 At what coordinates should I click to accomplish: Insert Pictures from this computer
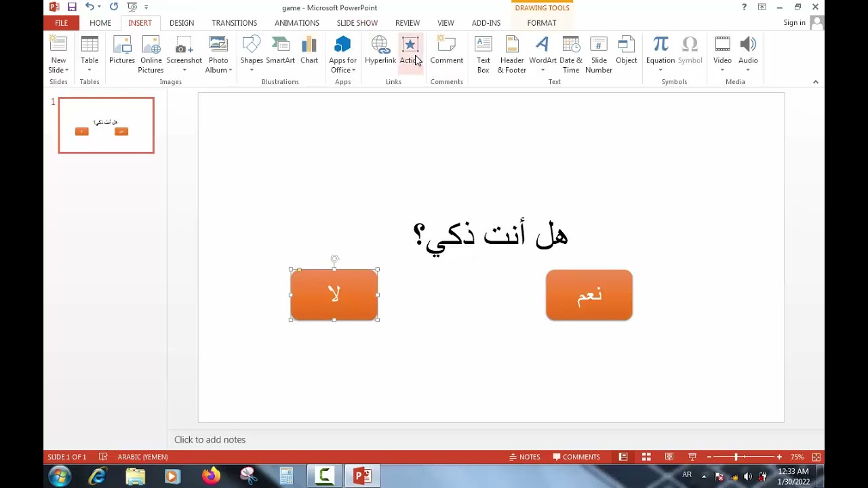click(122, 52)
